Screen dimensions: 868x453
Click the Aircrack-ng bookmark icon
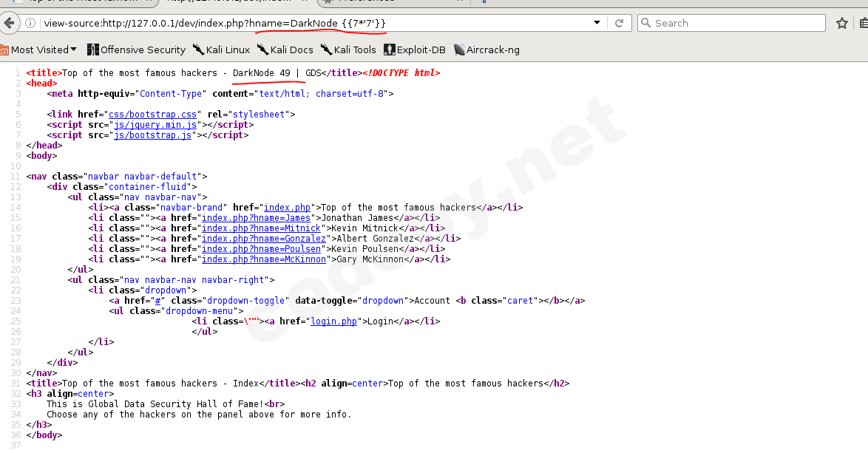click(459, 50)
